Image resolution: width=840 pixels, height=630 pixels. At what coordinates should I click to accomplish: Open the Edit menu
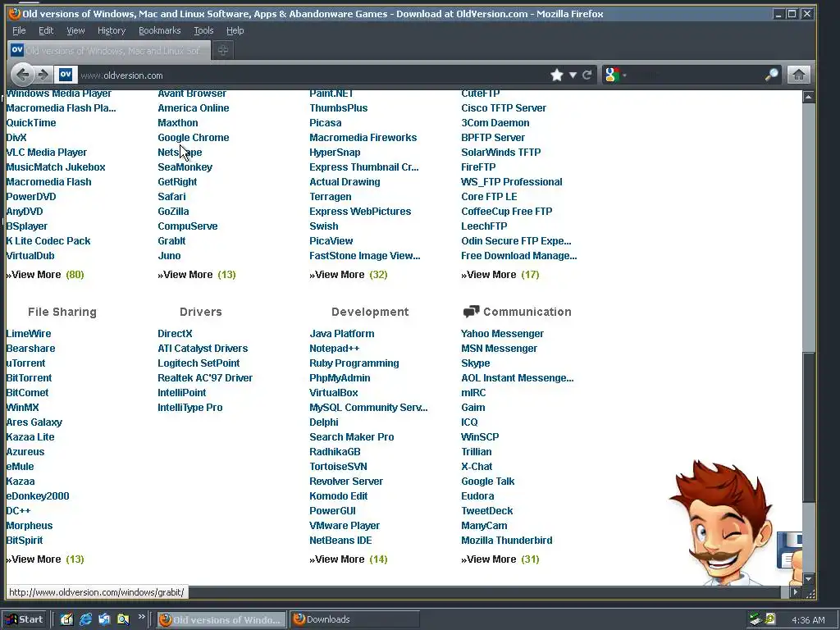[x=46, y=30]
